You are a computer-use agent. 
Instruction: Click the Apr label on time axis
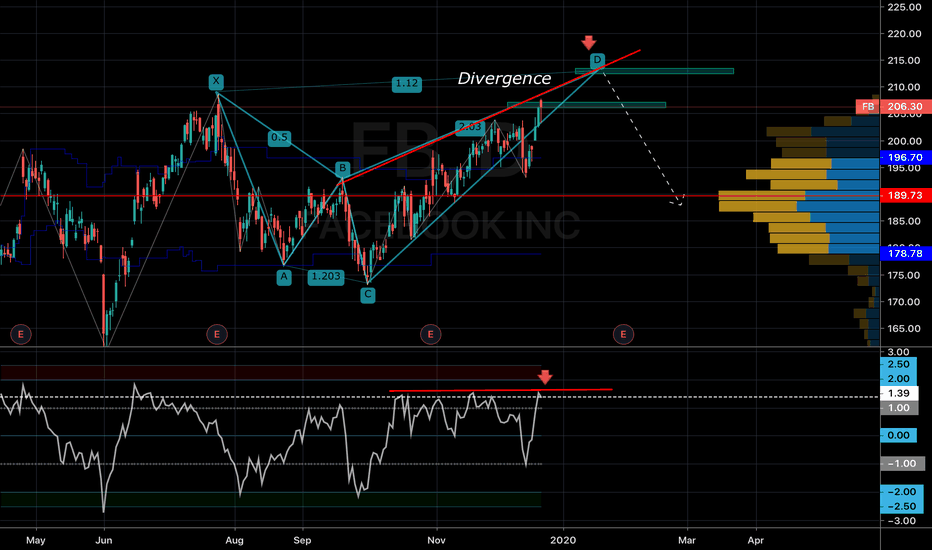pyautogui.click(x=755, y=540)
